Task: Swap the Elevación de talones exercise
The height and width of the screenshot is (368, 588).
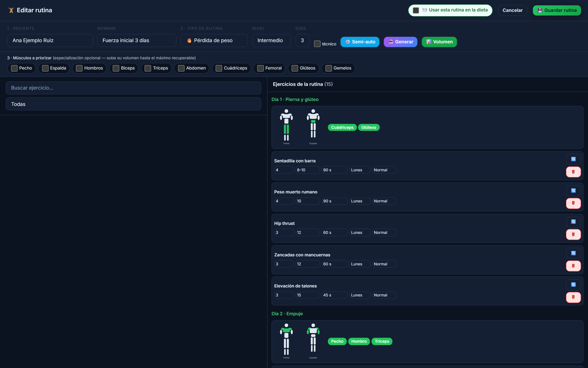Action: click(573, 285)
